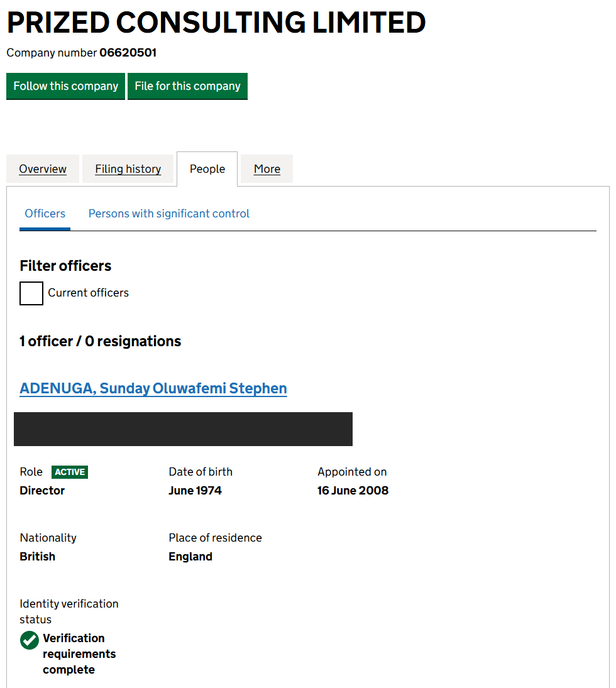Click the 16 June 2008 appointment date
The width and height of the screenshot is (616, 688).
click(353, 491)
